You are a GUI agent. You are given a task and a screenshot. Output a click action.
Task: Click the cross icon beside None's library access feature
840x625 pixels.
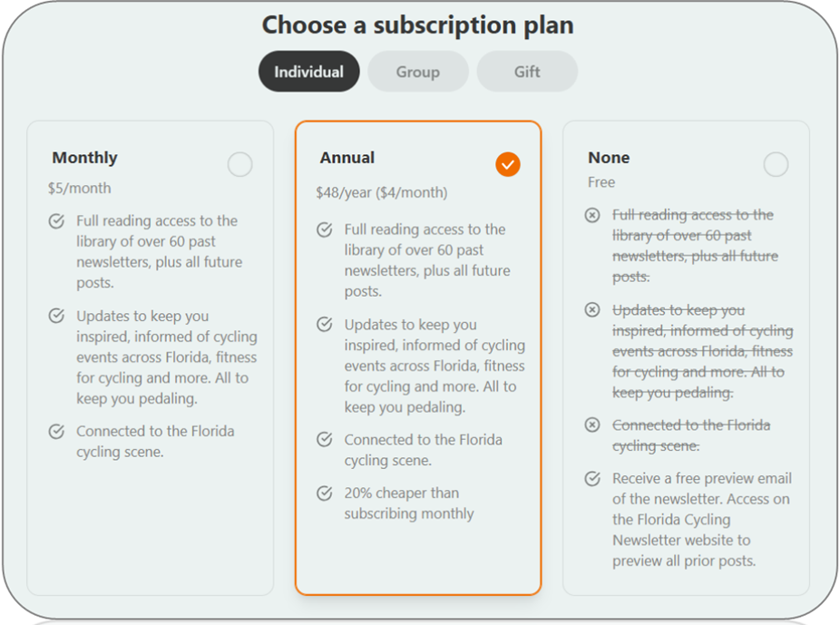[592, 215]
